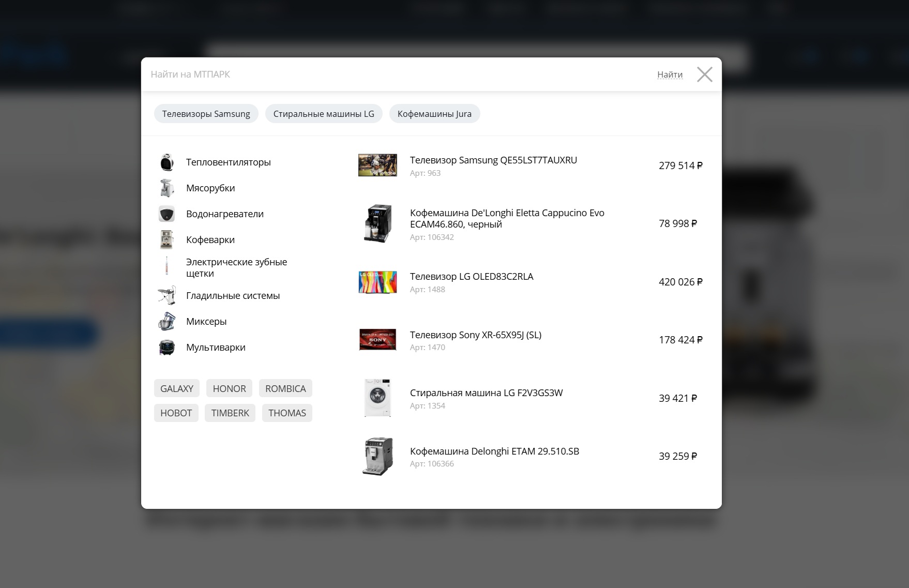Focus the Найти на МТПАРК search field
The image size is (909, 588).
pyautogui.click(x=398, y=74)
